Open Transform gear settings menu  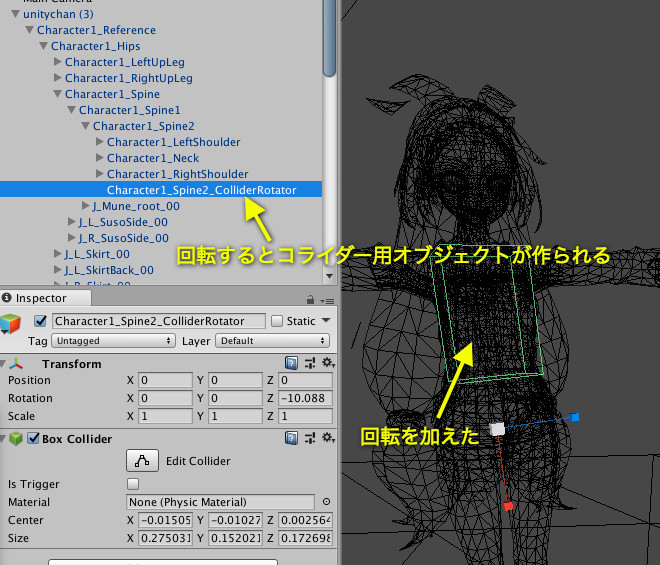coord(328,362)
